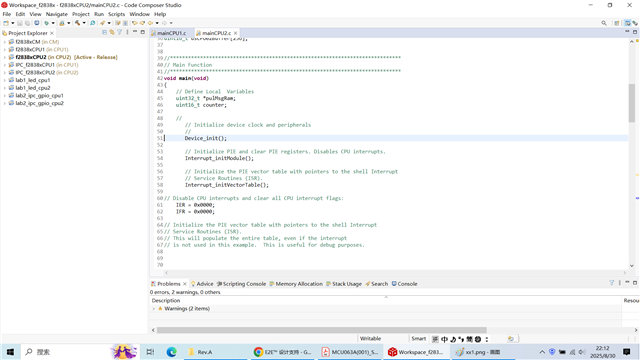Click the Open Perspective icon
640x360 pixels.
(x=617, y=23)
